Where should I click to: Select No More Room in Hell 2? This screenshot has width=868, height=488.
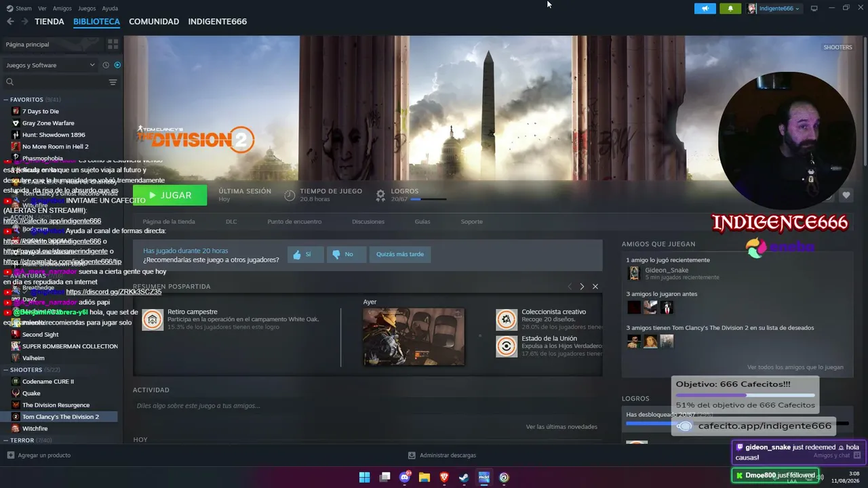click(x=55, y=146)
